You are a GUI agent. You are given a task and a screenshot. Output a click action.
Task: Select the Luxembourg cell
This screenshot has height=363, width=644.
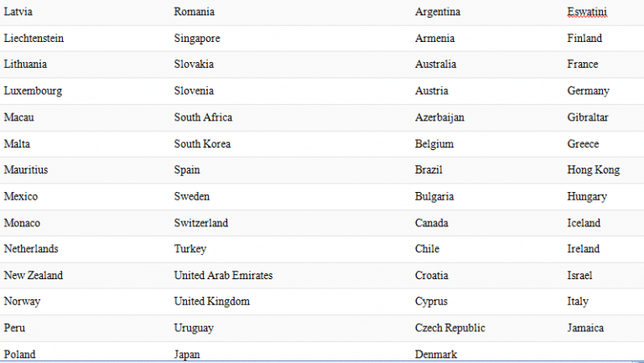[x=33, y=91]
